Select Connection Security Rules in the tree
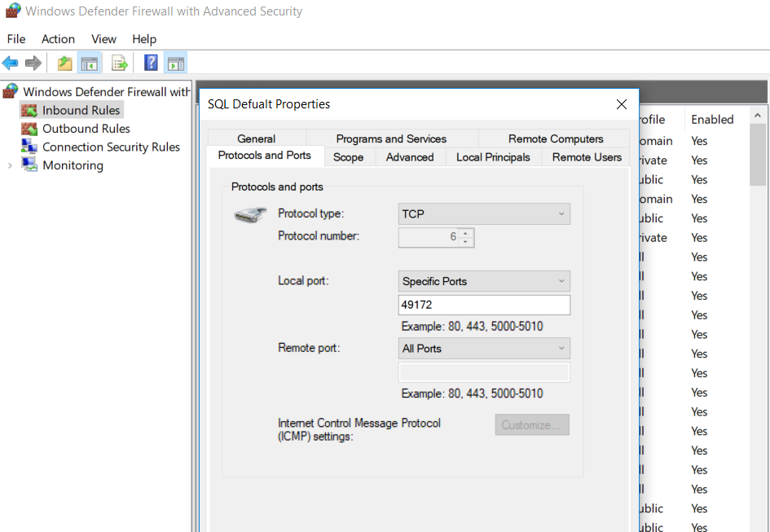The width and height of the screenshot is (770, 532). [x=112, y=147]
